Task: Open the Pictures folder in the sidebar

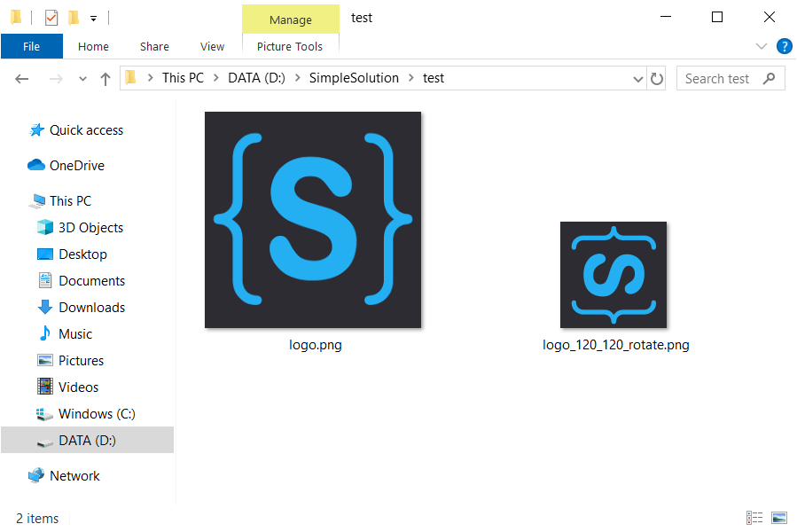Action: click(x=80, y=360)
